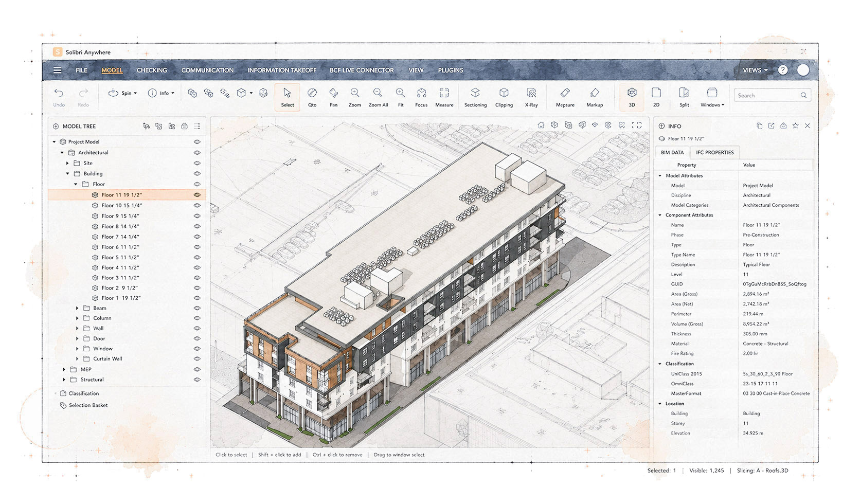Screen dimensions: 860x504
Task: Select the Sectioning tool
Action: pyautogui.click(x=475, y=97)
